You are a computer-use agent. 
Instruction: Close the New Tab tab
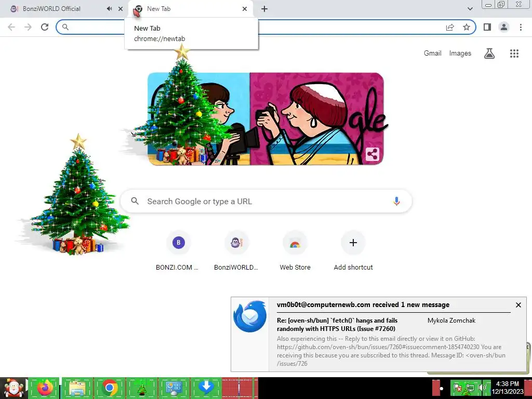245,9
